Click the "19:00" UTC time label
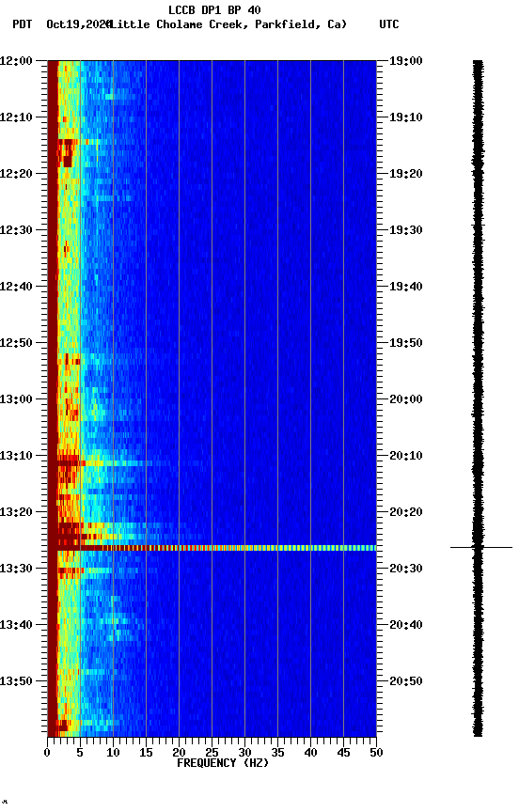This screenshot has height=812, width=519. tap(406, 61)
